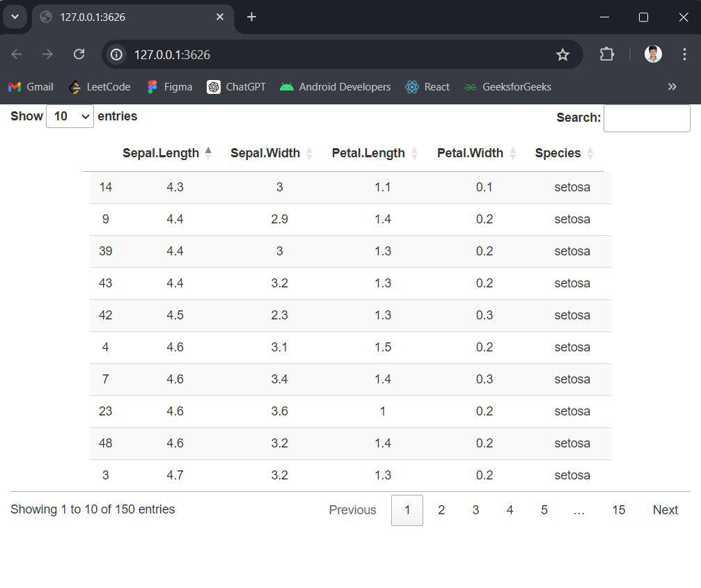Image resolution: width=701 pixels, height=588 pixels.
Task: Open the Chrome profile avatar
Action: (653, 54)
